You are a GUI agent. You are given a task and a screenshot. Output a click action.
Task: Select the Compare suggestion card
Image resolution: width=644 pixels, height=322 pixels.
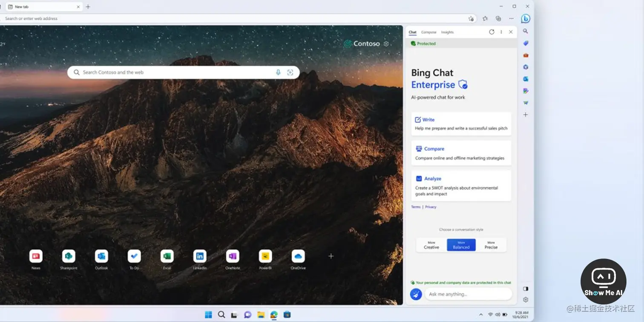coord(461,153)
